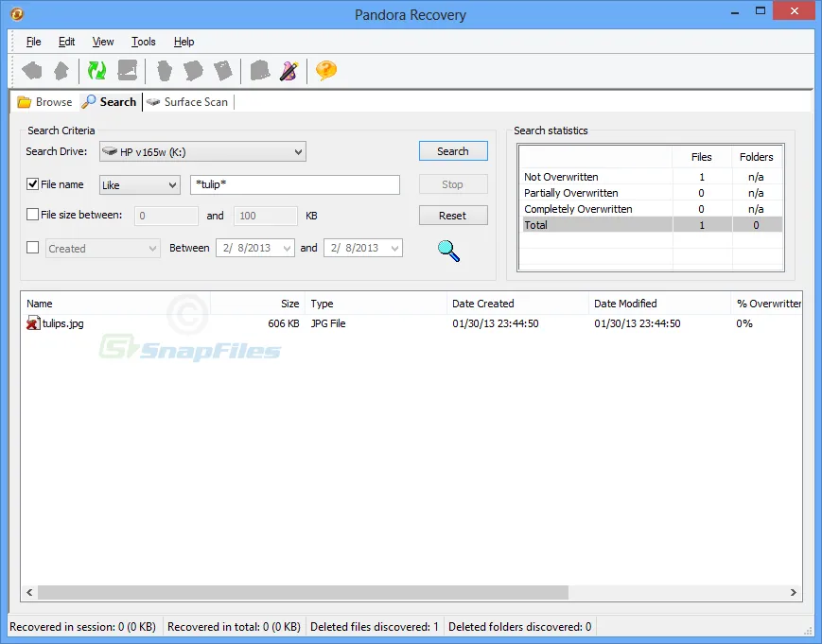Open the Help menu
The height and width of the screenshot is (644, 822).
click(184, 42)
